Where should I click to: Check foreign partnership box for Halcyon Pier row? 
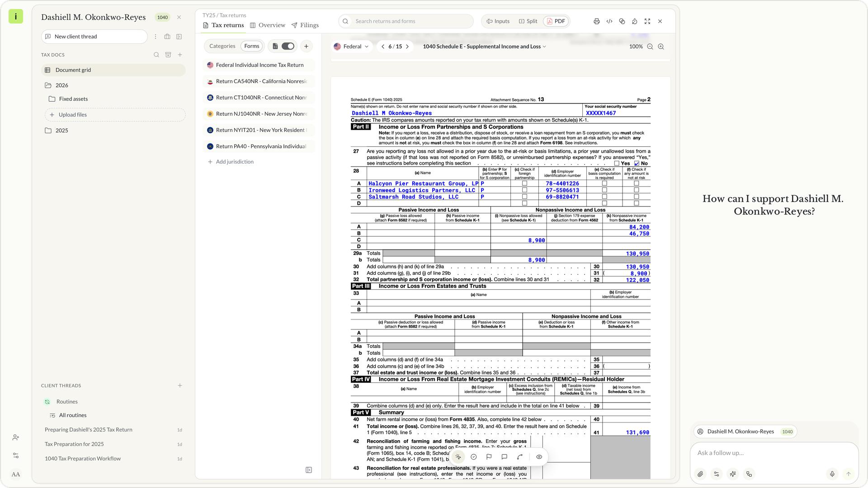(525, 183)
